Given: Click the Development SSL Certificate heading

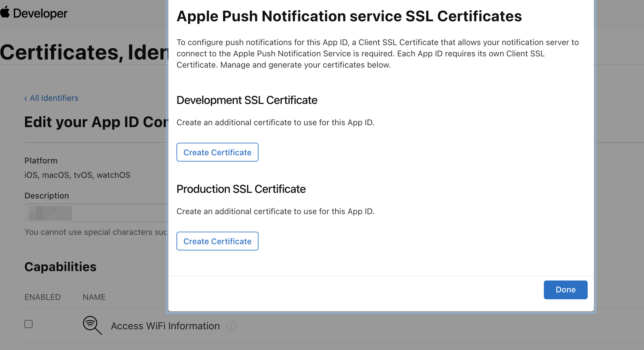Looking at the screenshot, I should 247,100.
